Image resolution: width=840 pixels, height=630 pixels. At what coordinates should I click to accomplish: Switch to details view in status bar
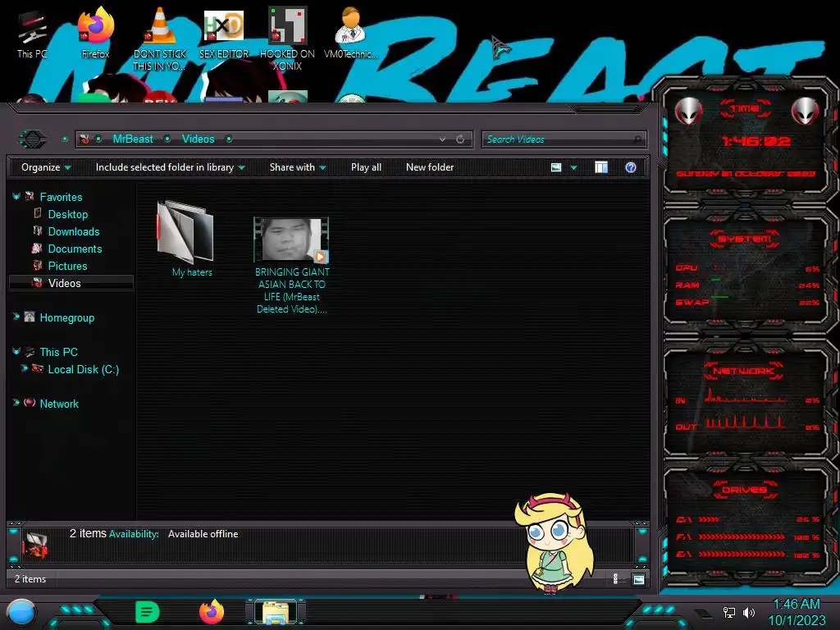click(615, 579)
